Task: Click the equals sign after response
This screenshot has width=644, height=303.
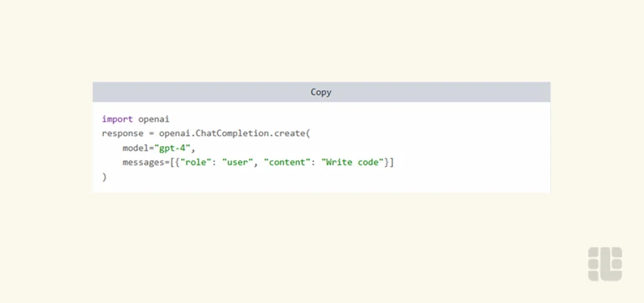Action: (x=152, y=134)
